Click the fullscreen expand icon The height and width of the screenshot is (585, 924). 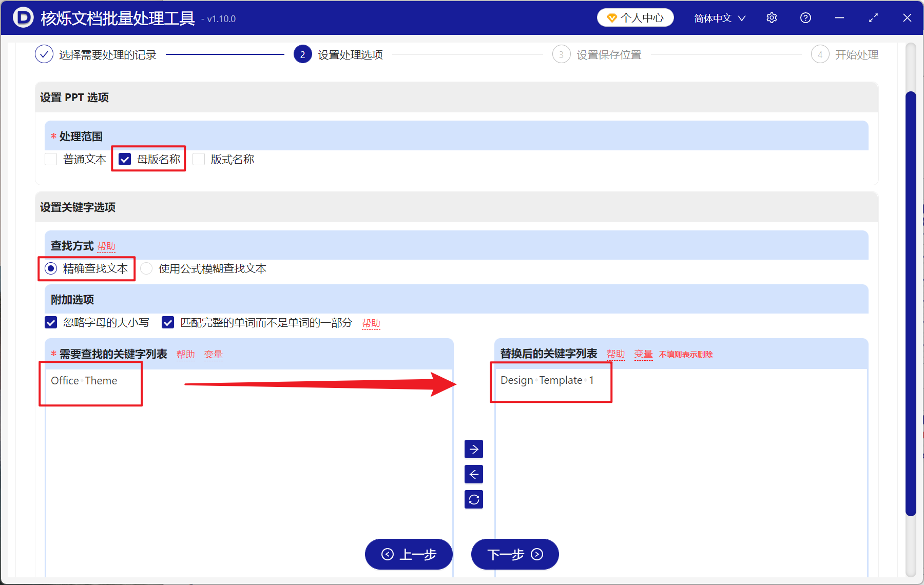pos(873,17)
